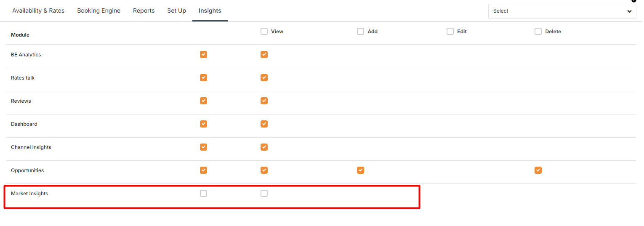Enable the Market Insights module checkbox
This screenshot has width=644, height=226.
pyautogui.click(x=204, y=194)
